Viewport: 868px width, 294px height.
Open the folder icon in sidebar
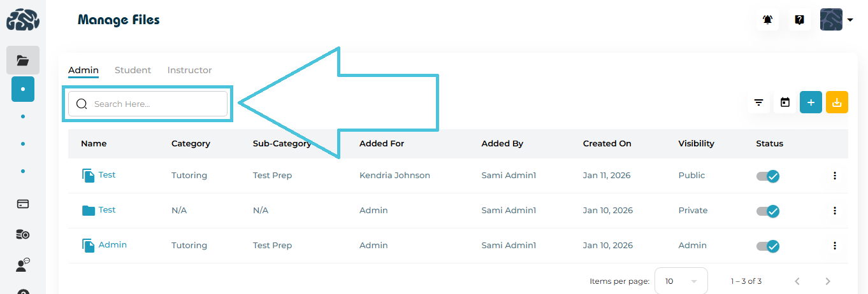pyautogui.click(x=23, y=60)
